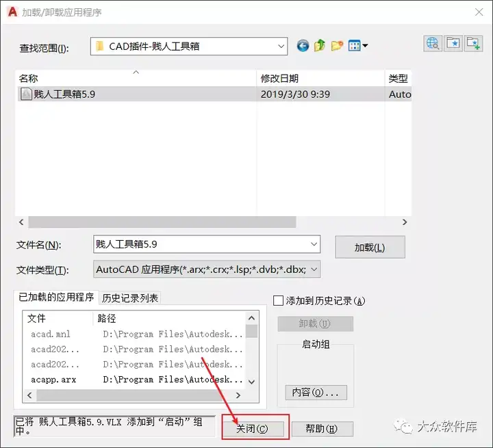Click the greyed-out 卸载(U) button
Image resolution: width=493 pixels, height=448 pixels.
[x=315, y=324]
